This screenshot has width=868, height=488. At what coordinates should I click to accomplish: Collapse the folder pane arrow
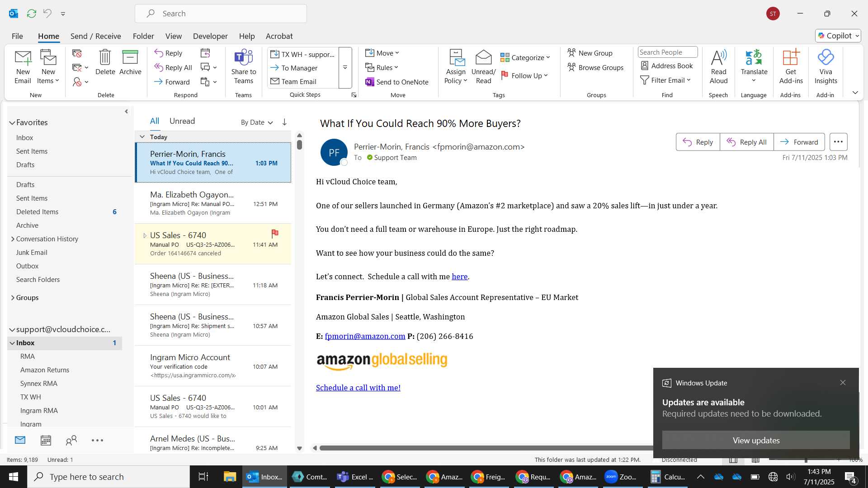126,112
